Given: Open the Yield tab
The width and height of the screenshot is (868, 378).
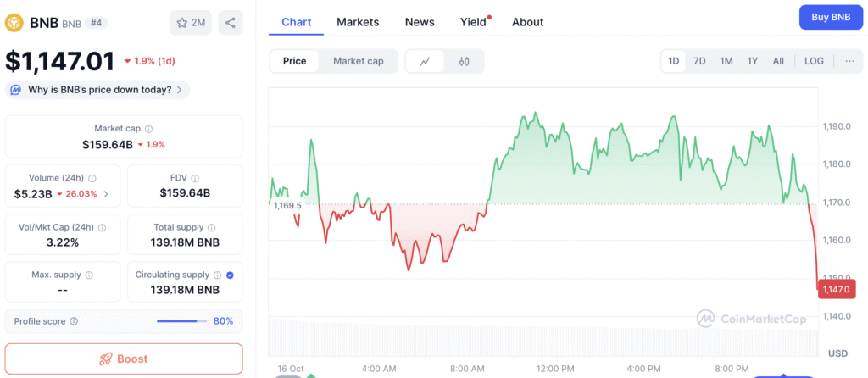Looking at the screenshot, I should click(474, 22).
